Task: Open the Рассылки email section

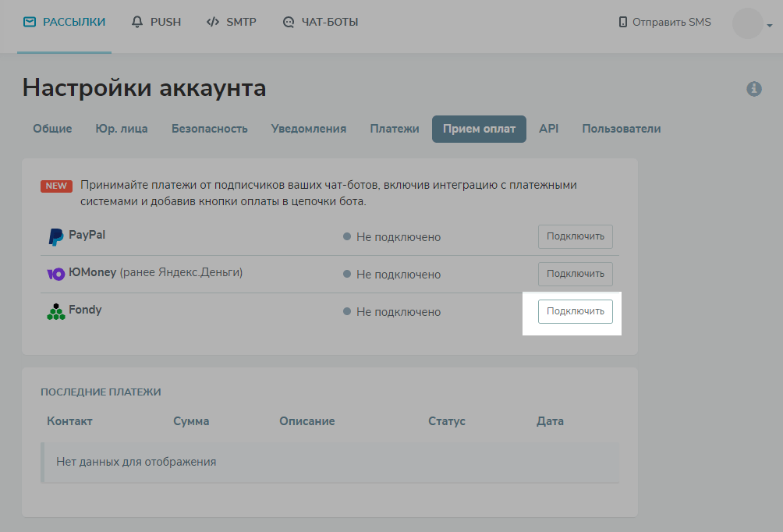Action: point(64,23)
